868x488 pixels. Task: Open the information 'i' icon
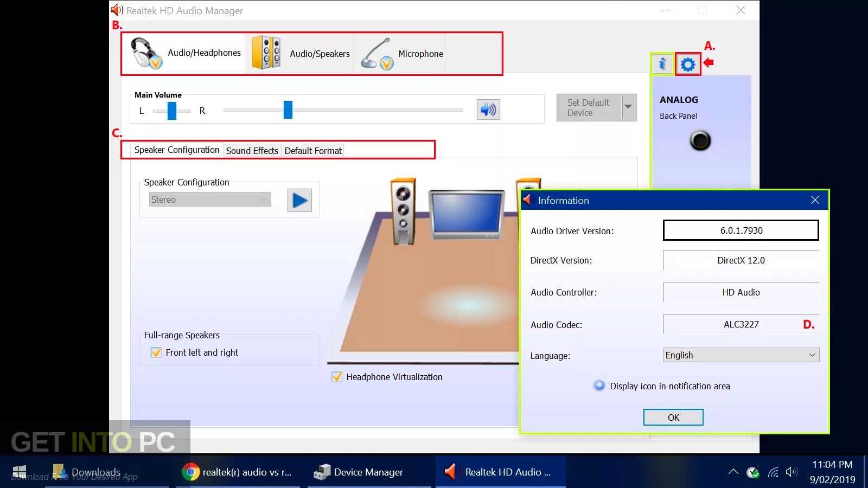tap(662, 64)
